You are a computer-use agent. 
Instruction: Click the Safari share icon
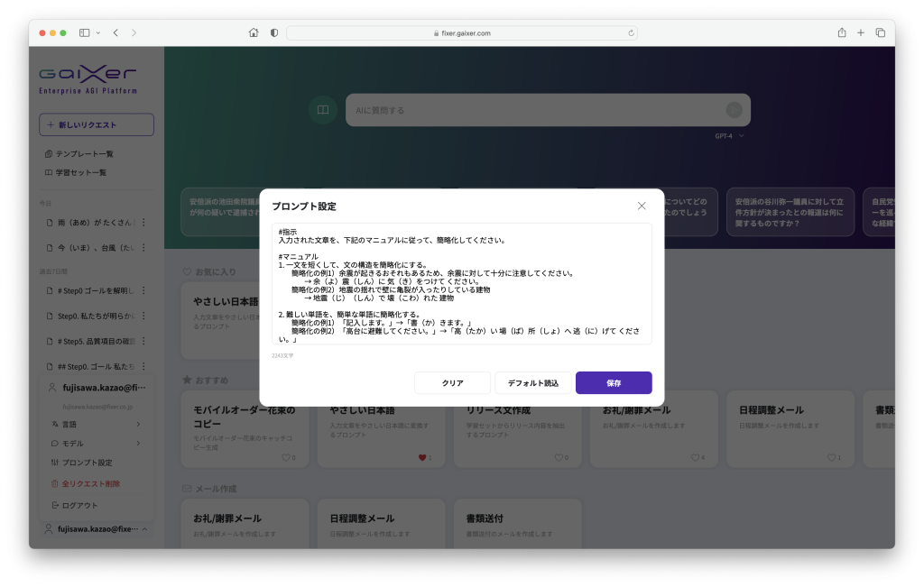[841, 32]
